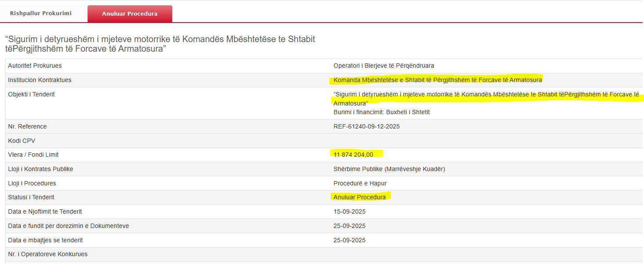Switch to the Rishpallur Prokurimi tab
Viewport: 644px width, 264px height.
41,13
